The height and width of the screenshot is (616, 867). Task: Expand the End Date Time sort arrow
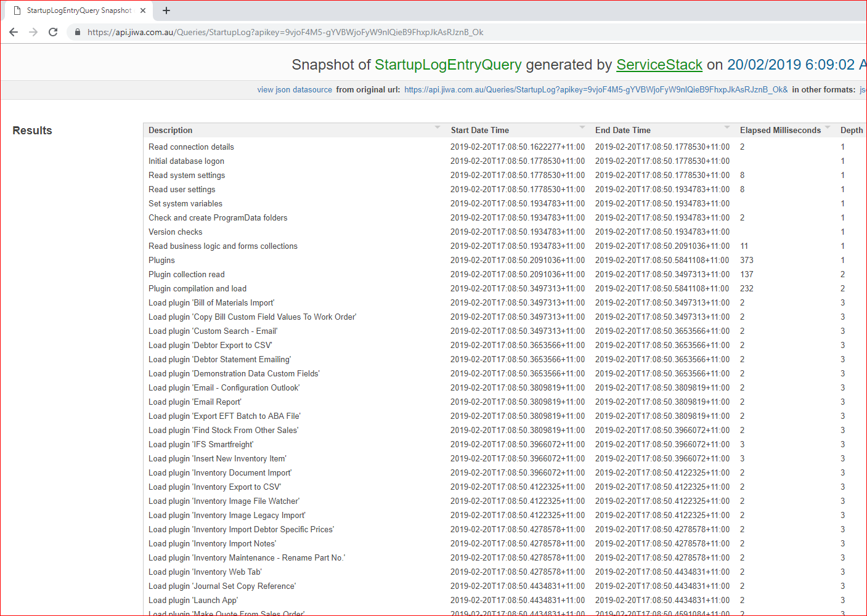click(x=727, y=128)
